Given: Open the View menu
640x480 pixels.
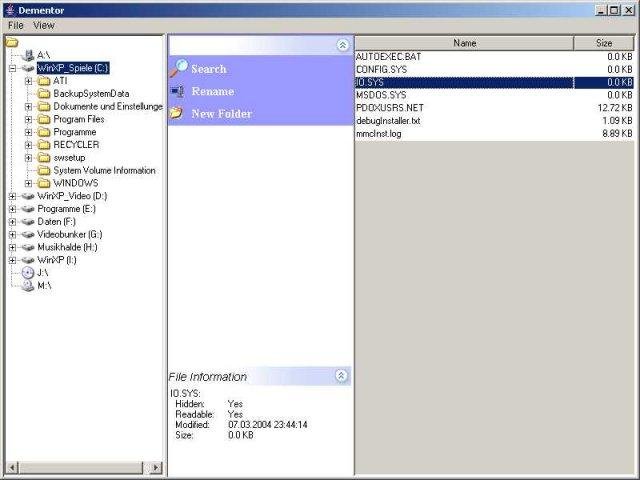Looking at the screenshot, I should [x=44, y=25].
